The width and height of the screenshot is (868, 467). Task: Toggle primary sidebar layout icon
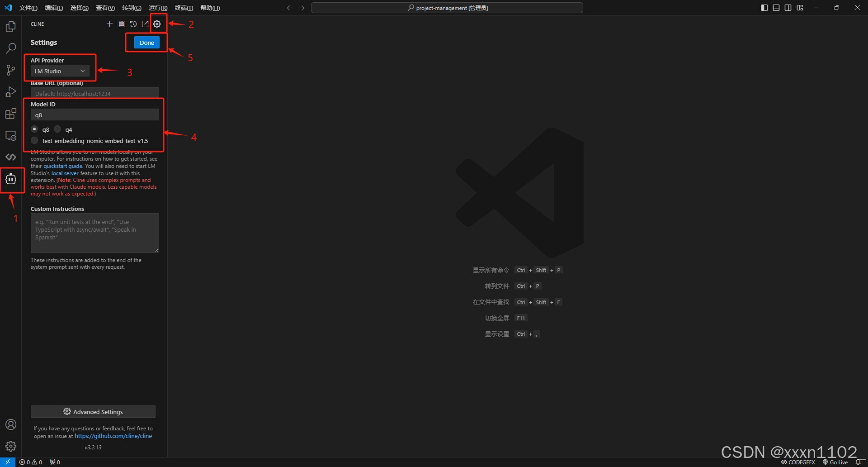[x=764, y=8]
